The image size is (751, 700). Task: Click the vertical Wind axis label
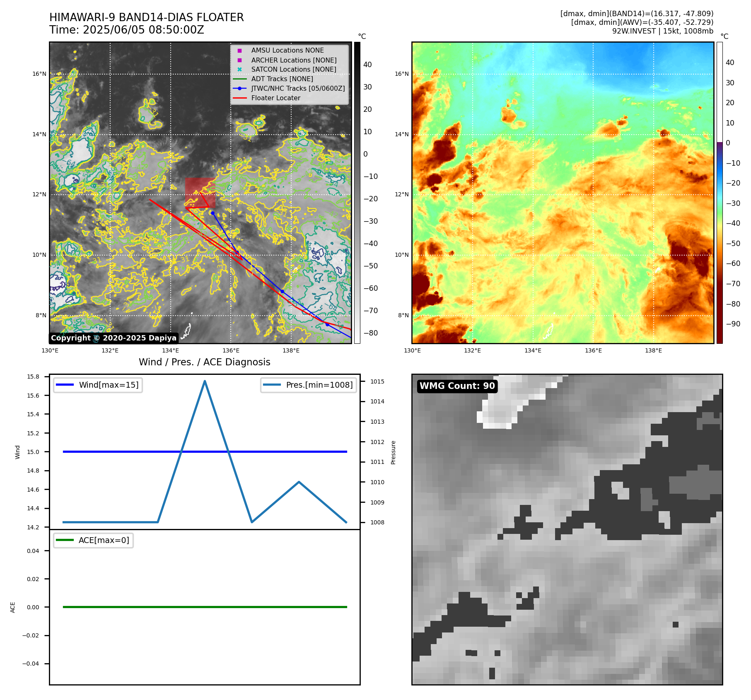tap(17, 452)
